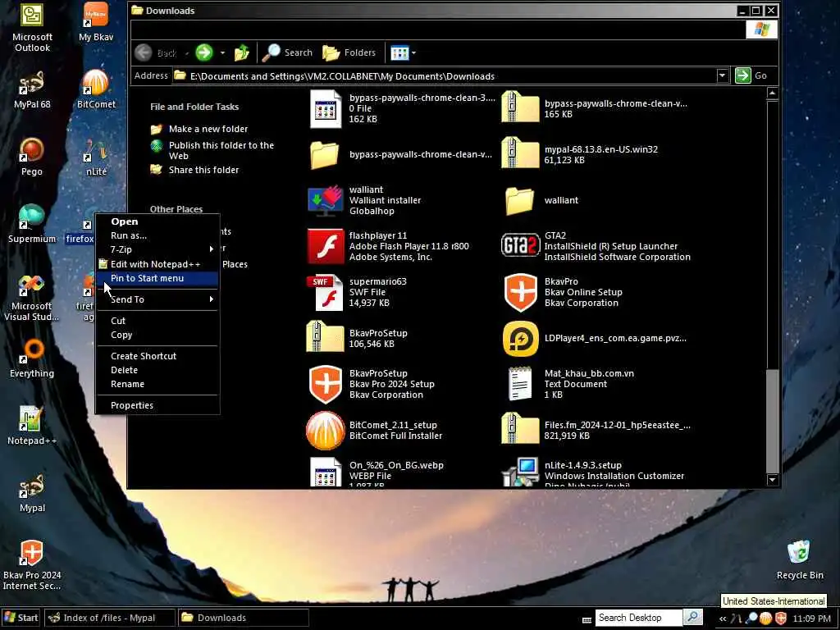
Task: Select BkavProSetup zip archive 106,546 KB
Action: click(x=358, y=338)
